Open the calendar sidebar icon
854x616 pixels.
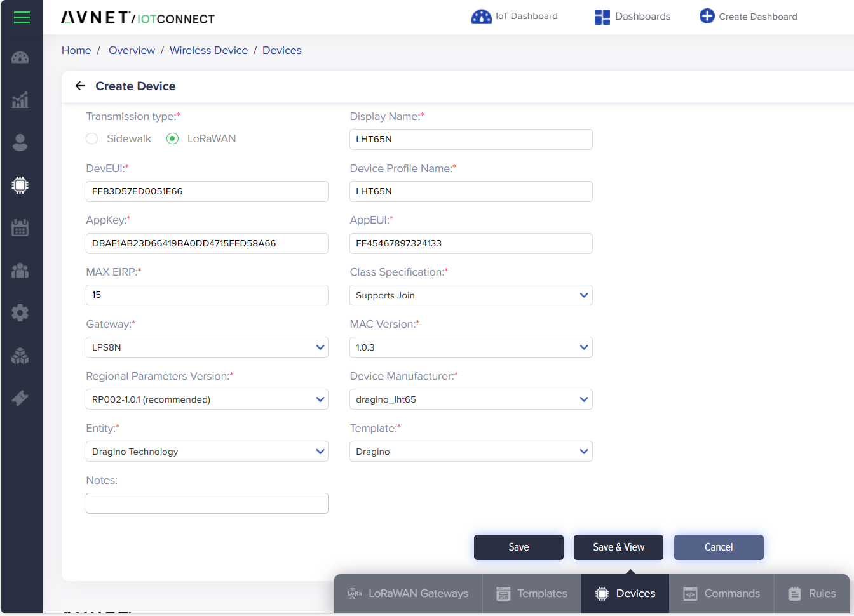(x=20, y=227)
